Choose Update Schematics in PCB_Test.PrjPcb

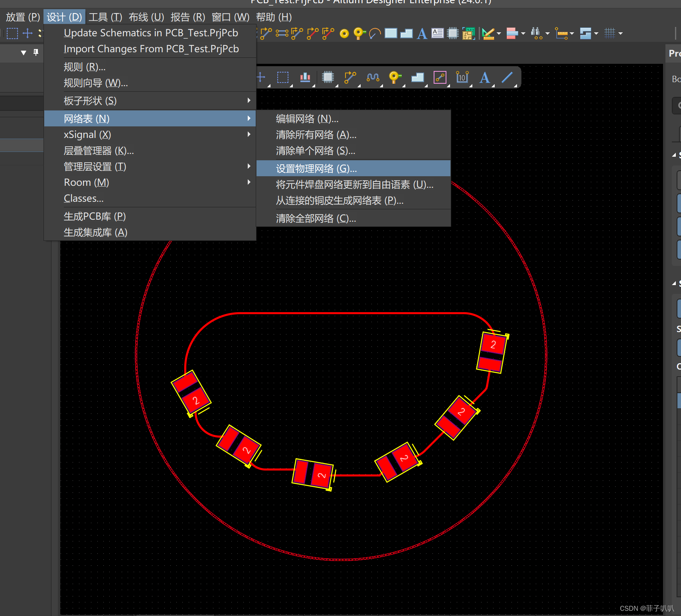coord(150,33)
